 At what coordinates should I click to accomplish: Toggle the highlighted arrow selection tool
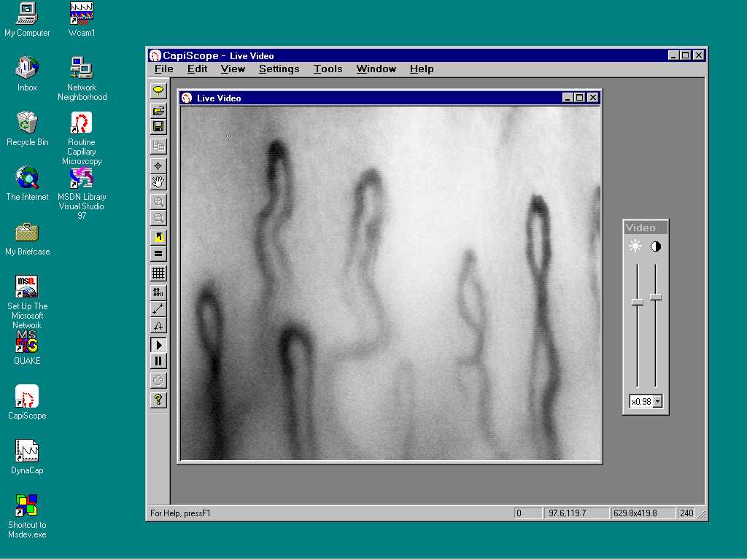pos(158,236)
